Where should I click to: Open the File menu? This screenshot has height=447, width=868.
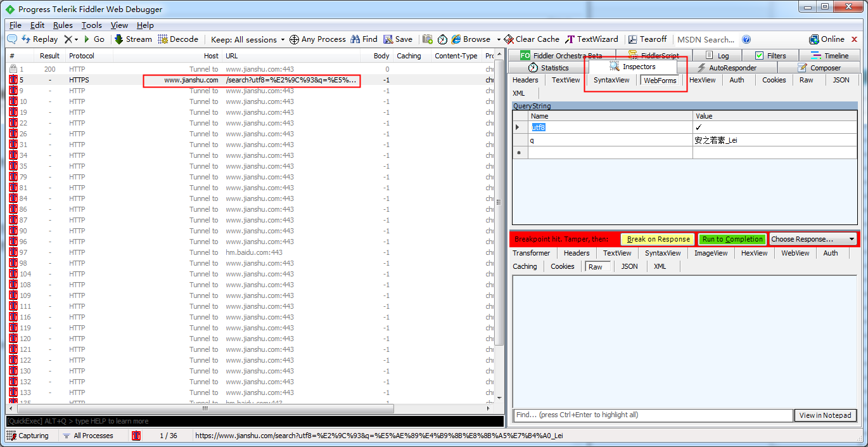[15, 25]
